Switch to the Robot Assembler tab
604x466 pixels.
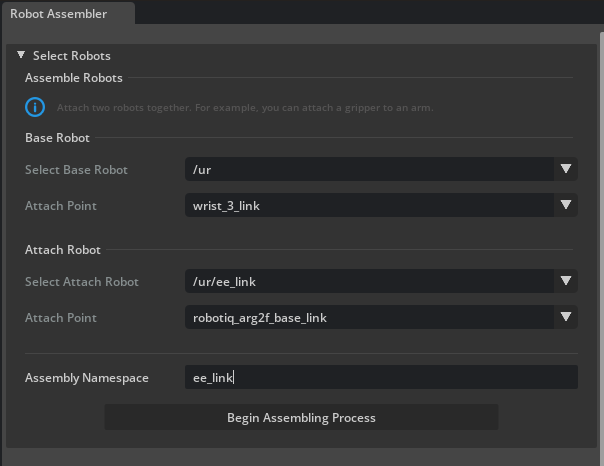pyautogui.click(x=58, y=14)
